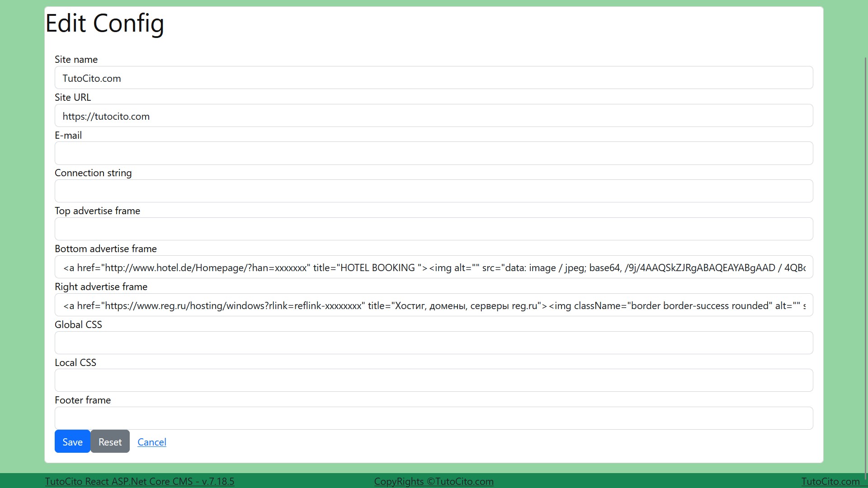Click the Connection string label
The width and height of the screenshot is (868, 488).
(93, 173)
